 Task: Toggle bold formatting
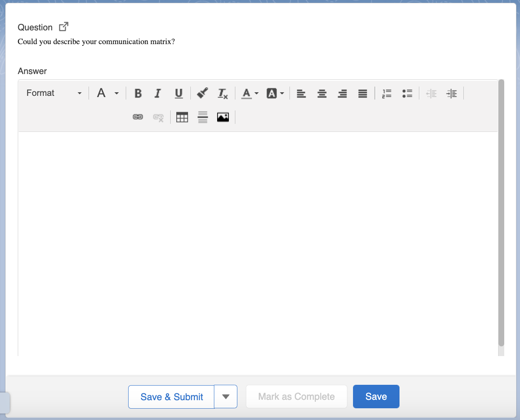138,93
